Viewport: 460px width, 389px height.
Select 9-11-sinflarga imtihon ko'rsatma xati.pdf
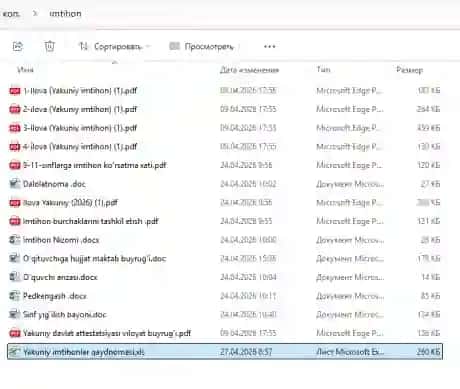point(95,165)
